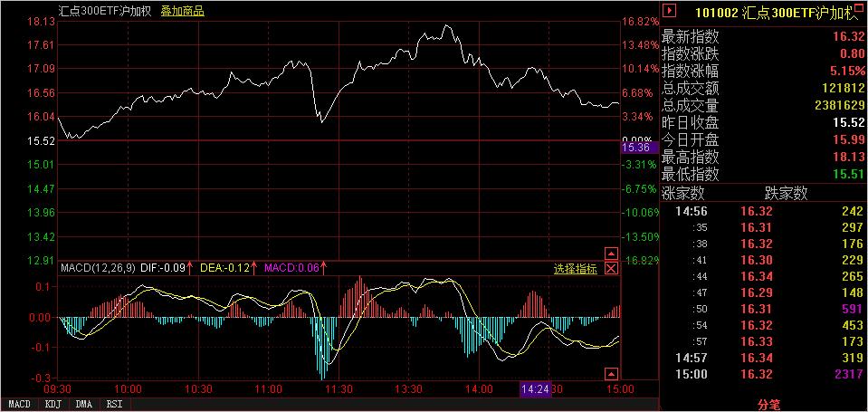Viewport: 868px width, 412px height.
Task: Select the 14:56 tick row
Action: pos(764,211)
